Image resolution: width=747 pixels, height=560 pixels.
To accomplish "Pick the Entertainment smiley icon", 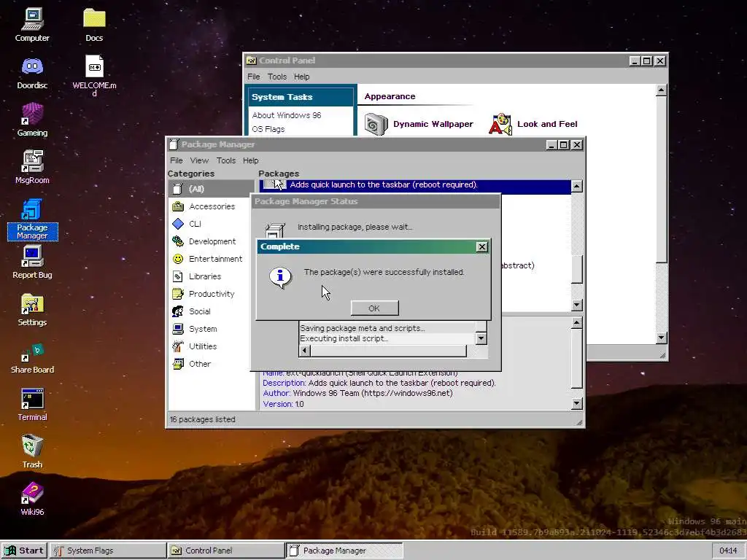I will click(x=178, y=259).
